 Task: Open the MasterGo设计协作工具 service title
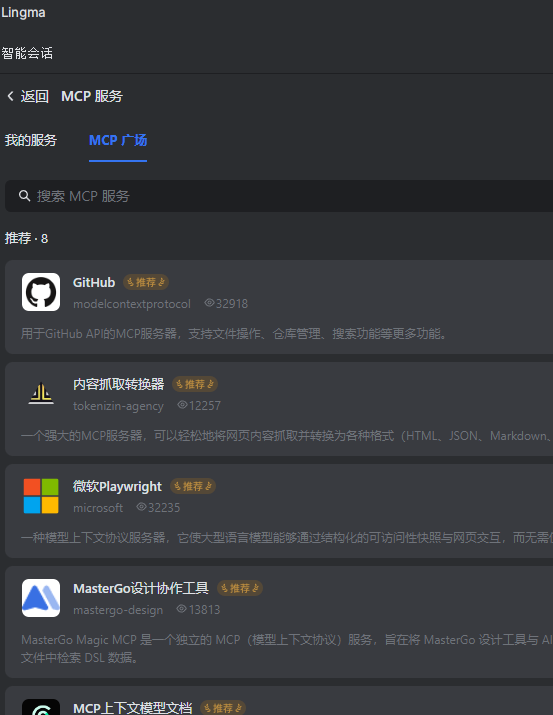[x=141, y=588]
